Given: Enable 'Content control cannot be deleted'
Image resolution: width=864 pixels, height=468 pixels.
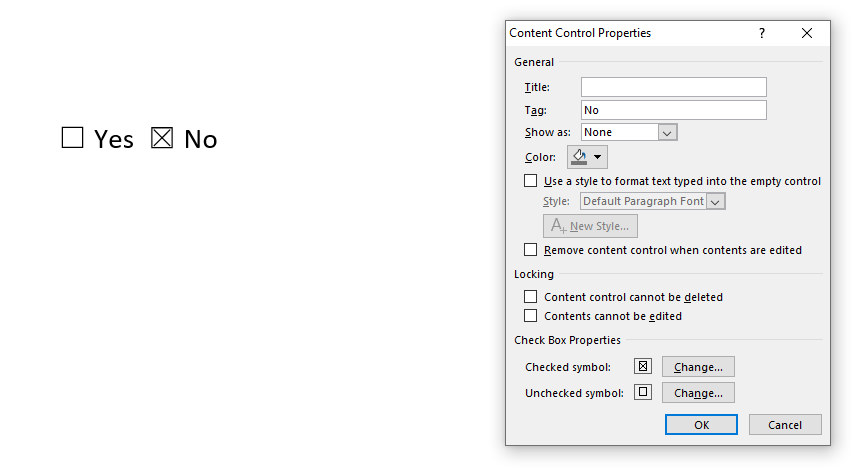Looking at the screenshot, I should click(x=531, y=297).
